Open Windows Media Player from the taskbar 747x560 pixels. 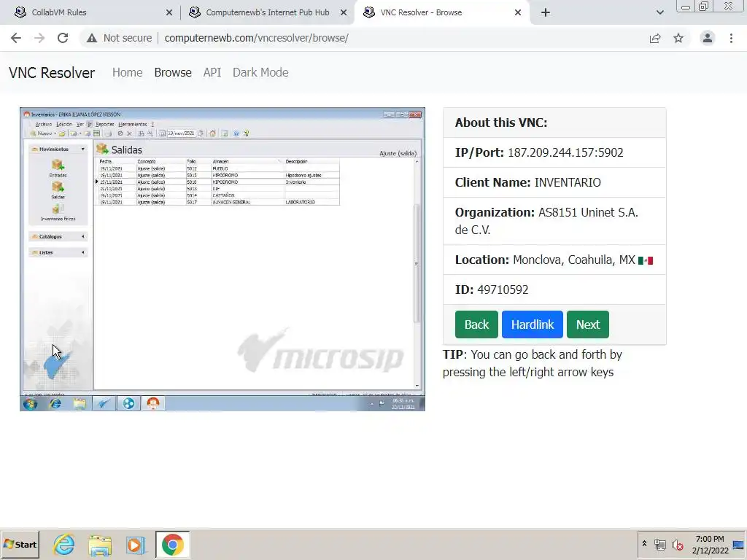click(136, 544)
